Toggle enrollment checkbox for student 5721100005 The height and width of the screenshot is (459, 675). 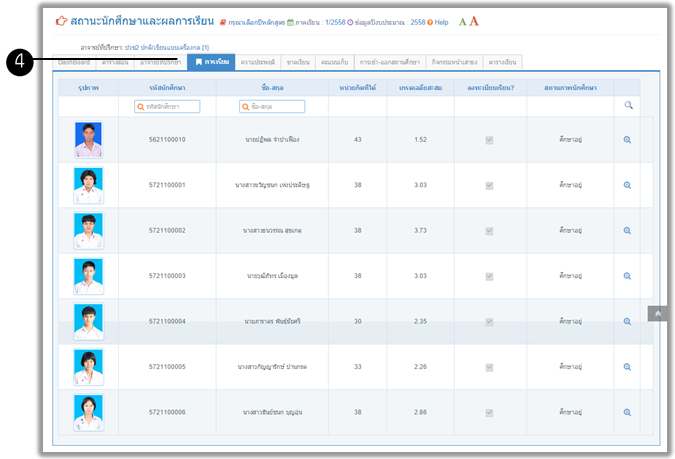pyautogui.click(x=489, y=367)
